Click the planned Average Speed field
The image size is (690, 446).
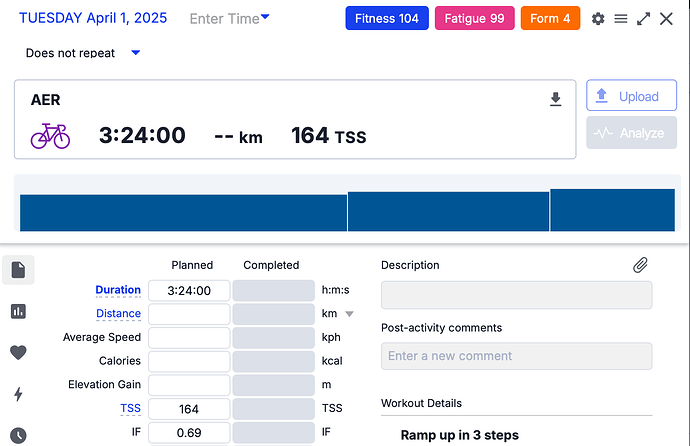pyautogui.click(x=189, y=338)
